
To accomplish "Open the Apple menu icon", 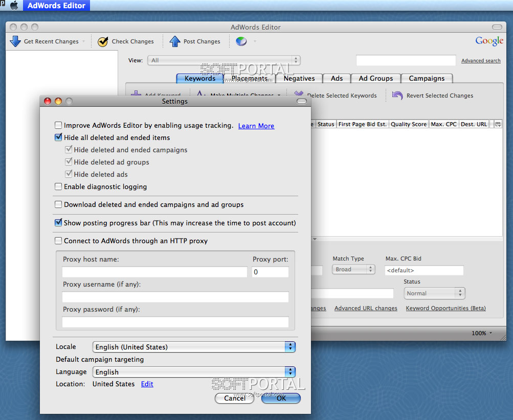I will pyautogui.click(x=14, y=5).
